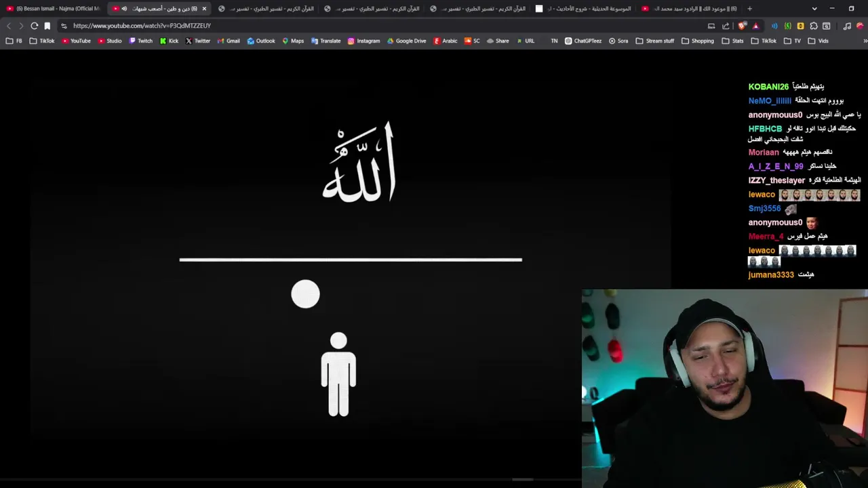
Task: Open picture-in-picture icon in the address bar
Action: 711,26
